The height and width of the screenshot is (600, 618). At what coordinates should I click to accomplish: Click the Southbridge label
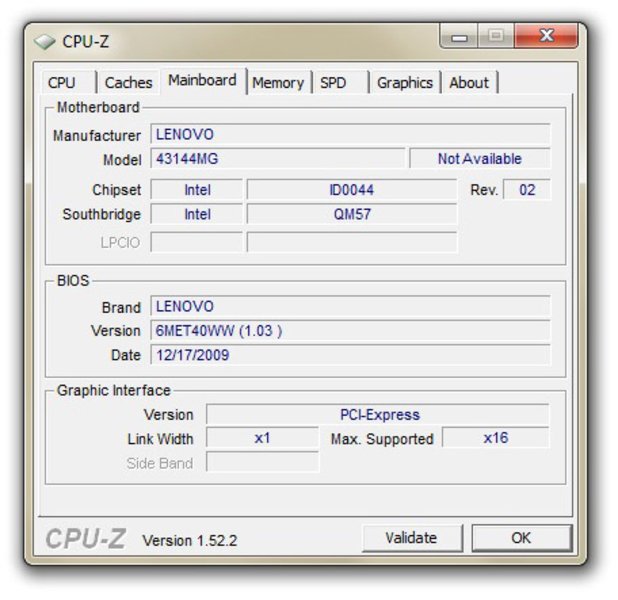(101, 214)
